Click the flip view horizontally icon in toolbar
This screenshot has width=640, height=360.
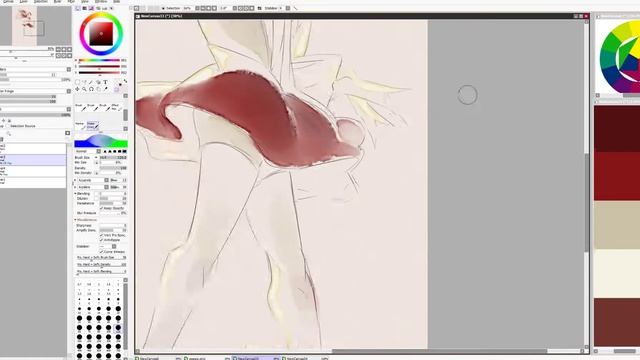pyautogui.click(x=259, y=8)
